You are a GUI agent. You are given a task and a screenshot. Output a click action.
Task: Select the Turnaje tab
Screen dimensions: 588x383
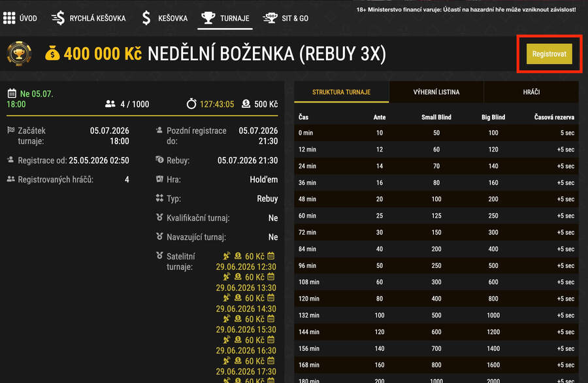225,18
